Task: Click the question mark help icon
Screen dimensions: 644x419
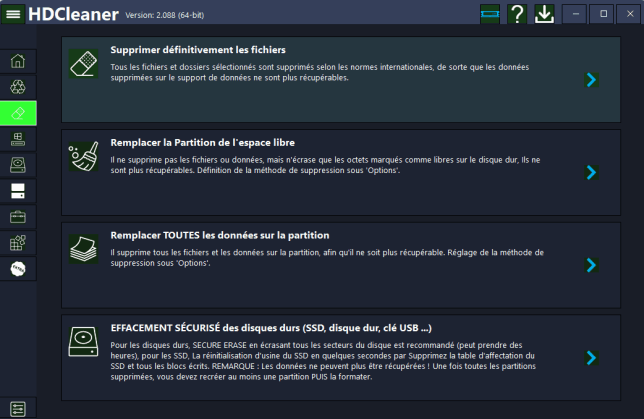Action: click(517, 14)
